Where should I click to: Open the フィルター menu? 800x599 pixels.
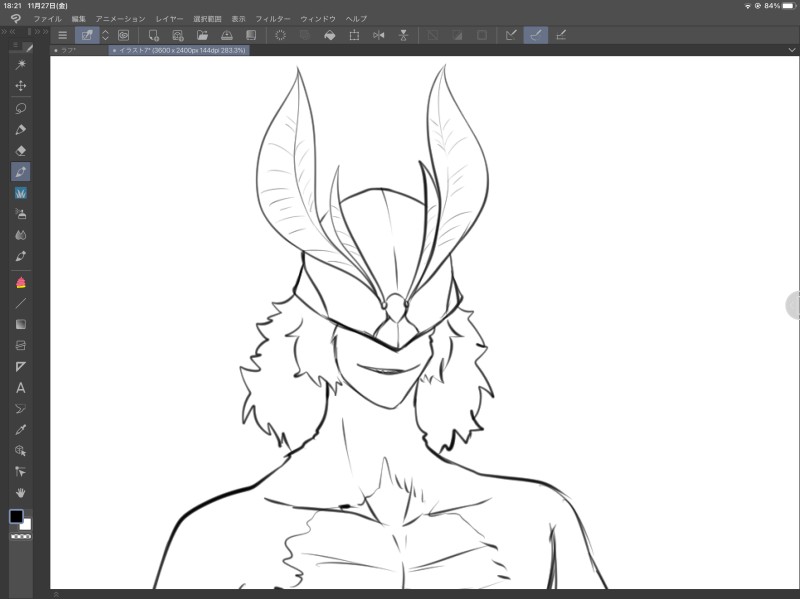(x=273, y=19)
